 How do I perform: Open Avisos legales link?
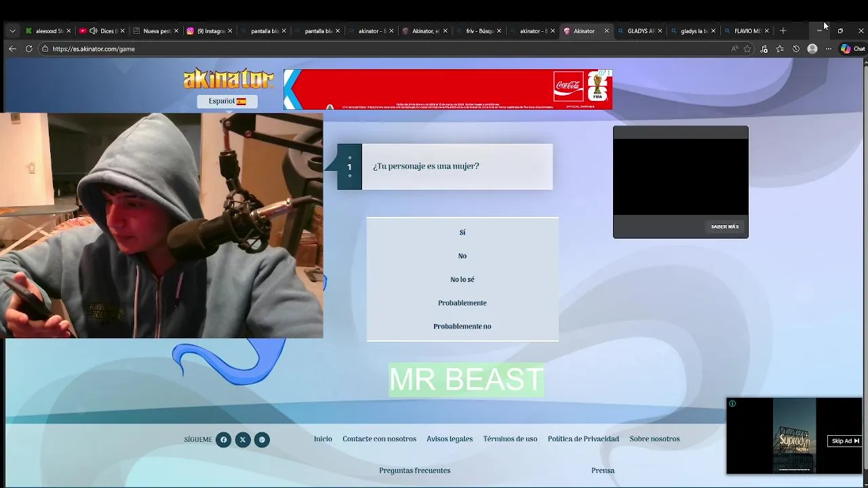pos(450,439)
